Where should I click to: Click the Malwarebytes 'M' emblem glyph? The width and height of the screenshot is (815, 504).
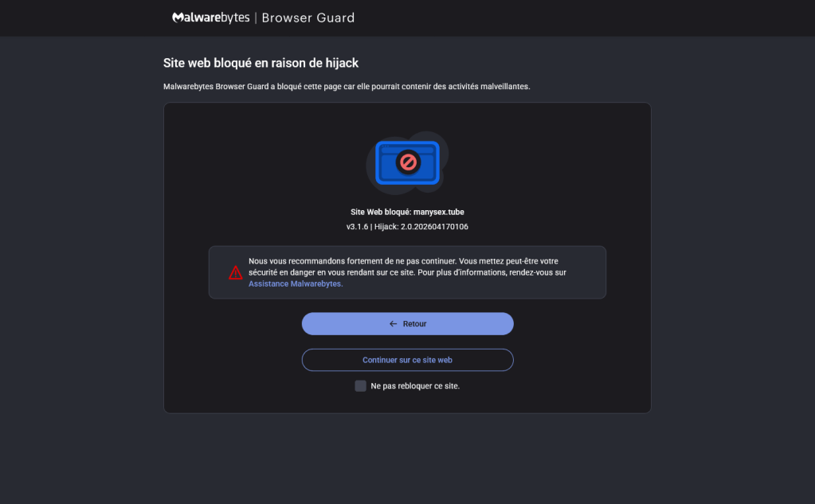click(178, 18)
